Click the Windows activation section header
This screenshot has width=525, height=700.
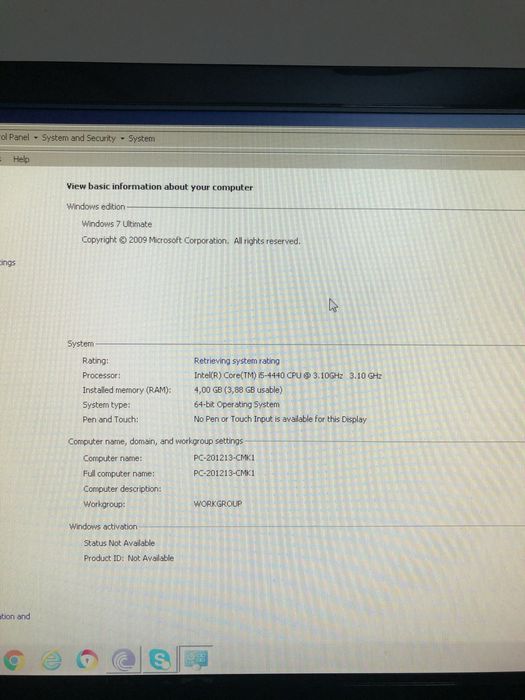point(103,527)
